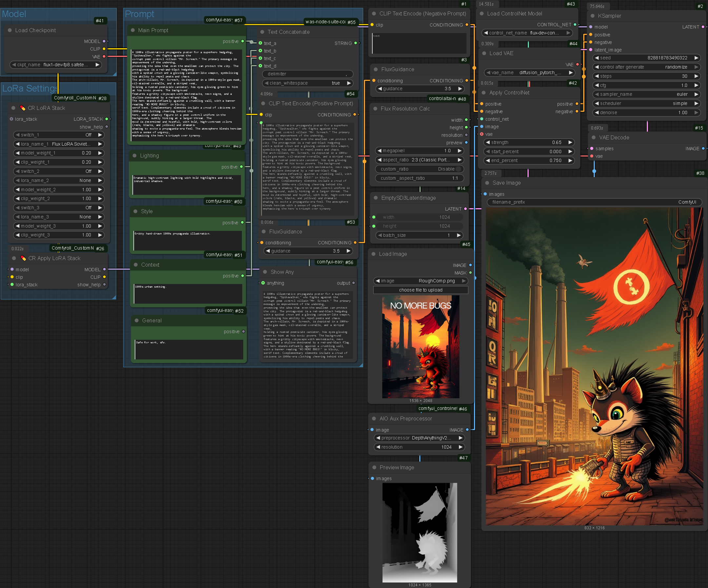Click the vae input socket on Apply ControlNet

482,134
